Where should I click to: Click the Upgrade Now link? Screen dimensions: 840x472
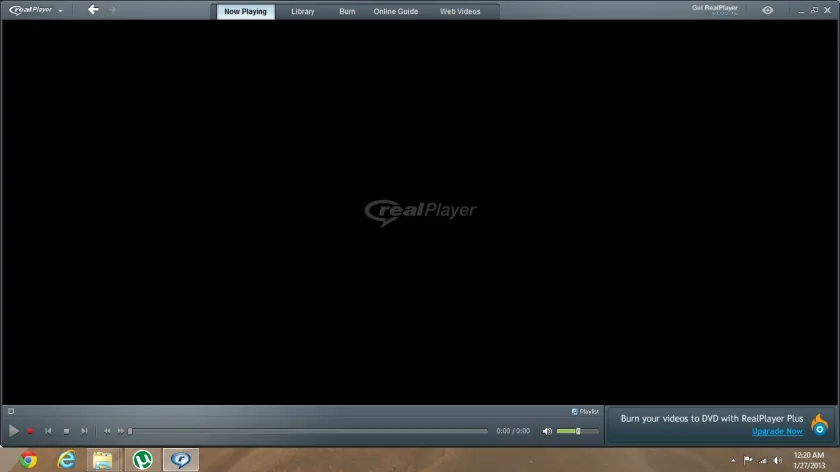coord(777,431)
